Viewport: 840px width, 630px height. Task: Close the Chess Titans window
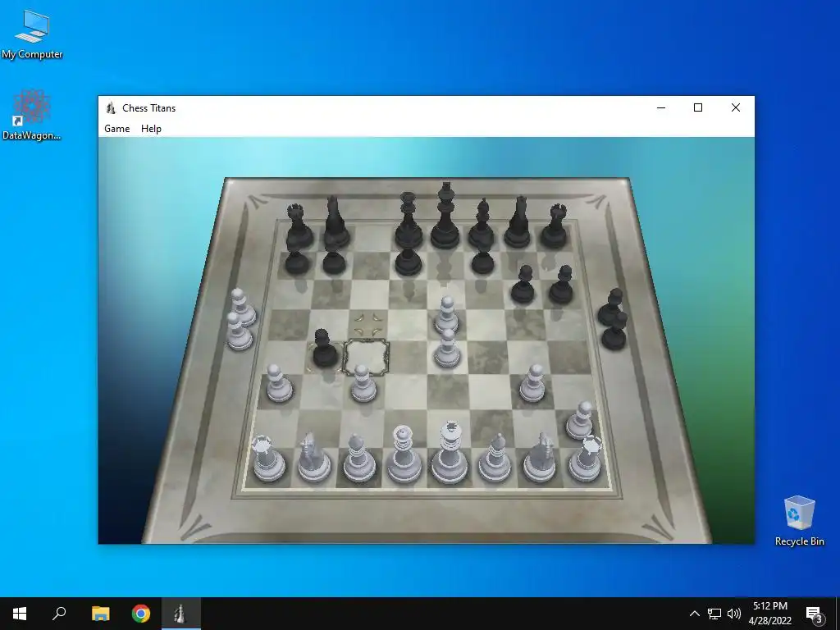tap(736, 107)
